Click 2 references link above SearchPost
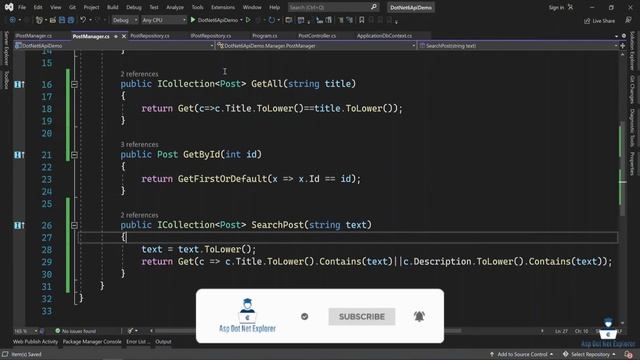Viewport: 640px width, 360px height. coord(139,215)
